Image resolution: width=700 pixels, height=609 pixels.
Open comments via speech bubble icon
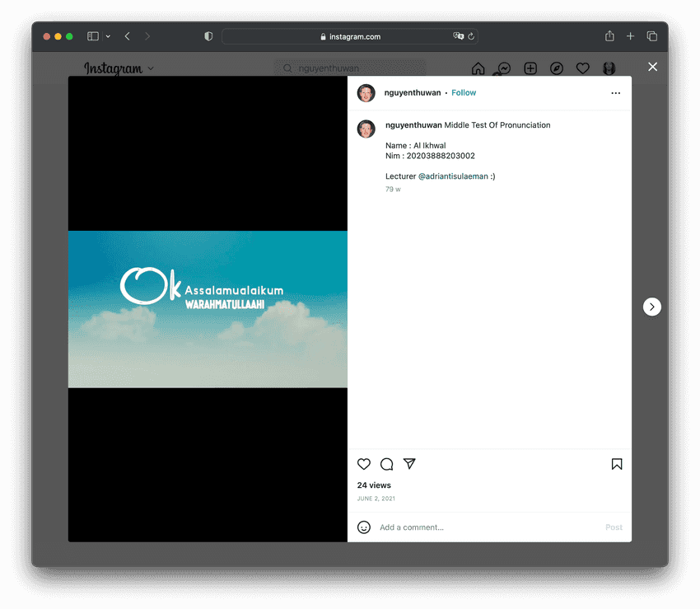point(386,464)
